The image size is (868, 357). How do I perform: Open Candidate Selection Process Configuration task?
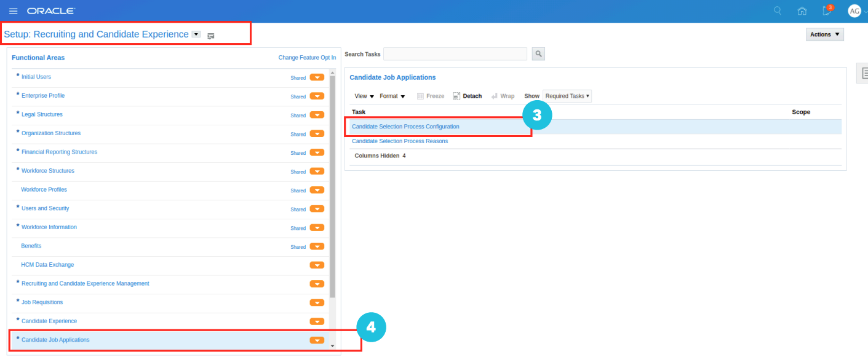coord(405,127)
